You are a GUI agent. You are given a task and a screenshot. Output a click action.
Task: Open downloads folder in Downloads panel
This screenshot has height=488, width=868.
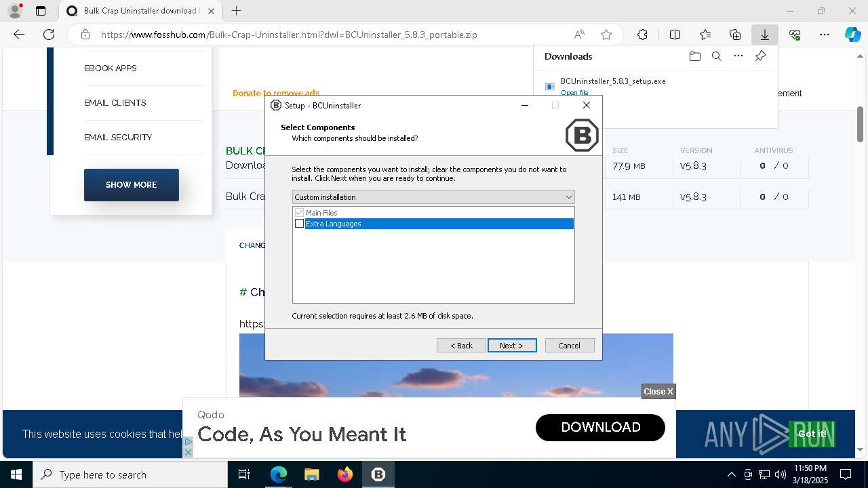coord(694,56)
